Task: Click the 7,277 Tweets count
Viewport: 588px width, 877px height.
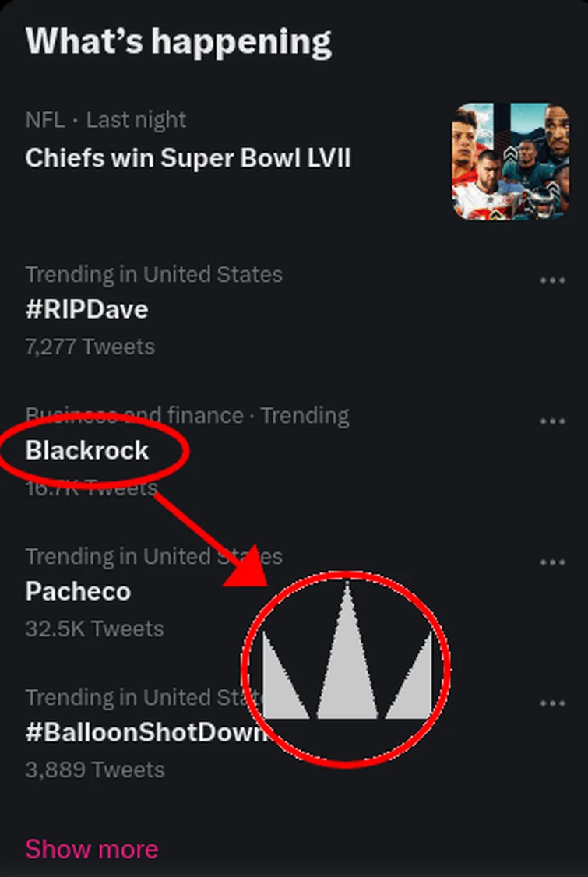Action: [90, 347]
